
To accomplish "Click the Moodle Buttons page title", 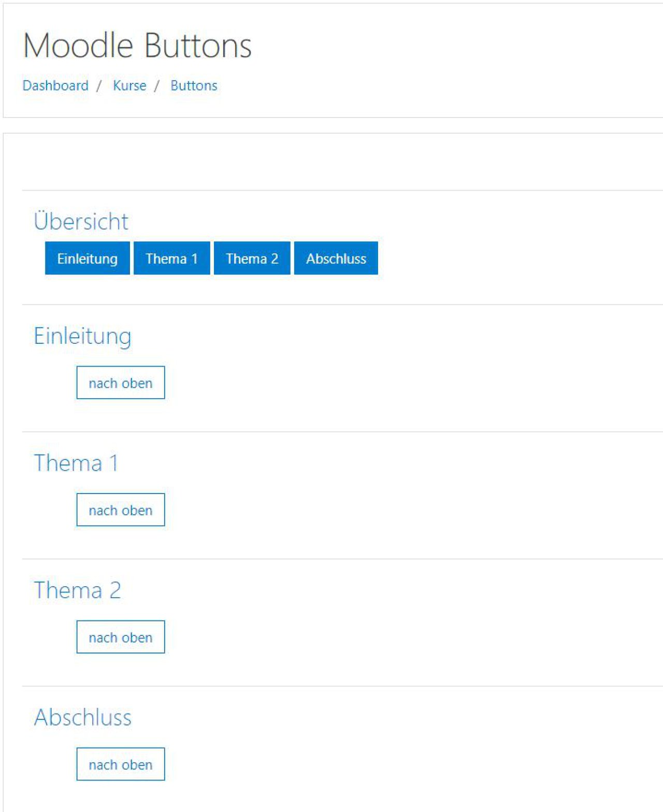I will point(137,46).
